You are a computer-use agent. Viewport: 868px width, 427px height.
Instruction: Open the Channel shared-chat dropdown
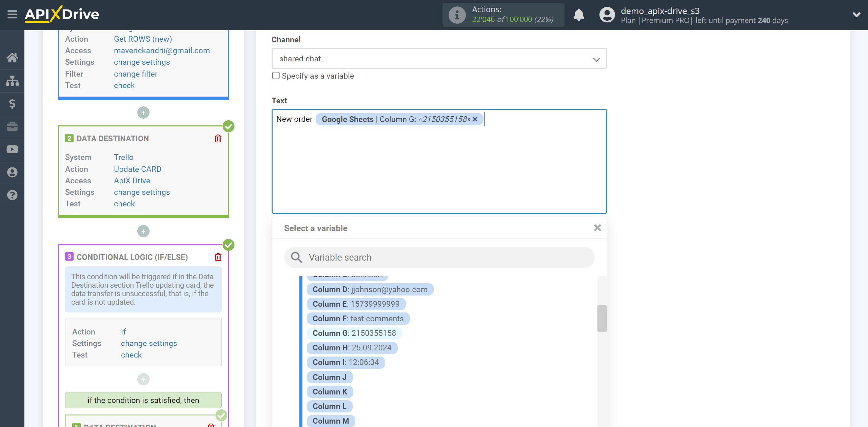pos(439,59)
